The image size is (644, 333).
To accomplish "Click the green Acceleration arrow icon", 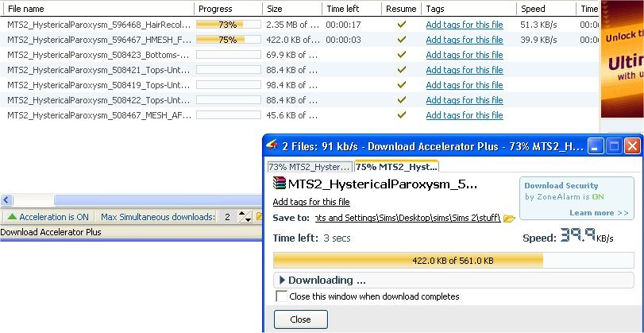I will (13, 216).
